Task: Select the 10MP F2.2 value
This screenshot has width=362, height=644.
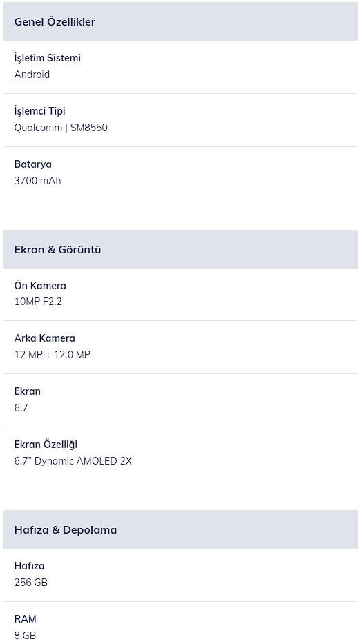Action: click(x=38, y=302)
